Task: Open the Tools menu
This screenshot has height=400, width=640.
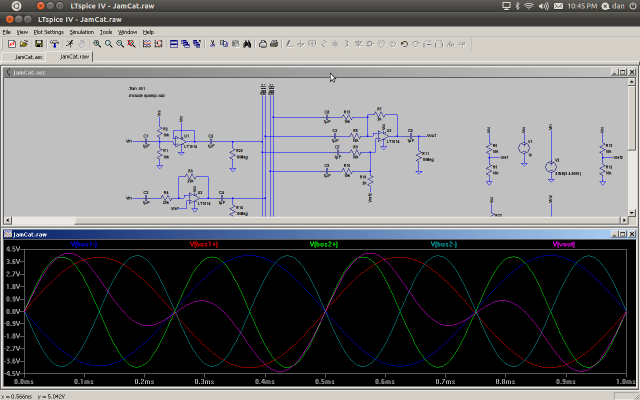Action: (x=106, y=32)
